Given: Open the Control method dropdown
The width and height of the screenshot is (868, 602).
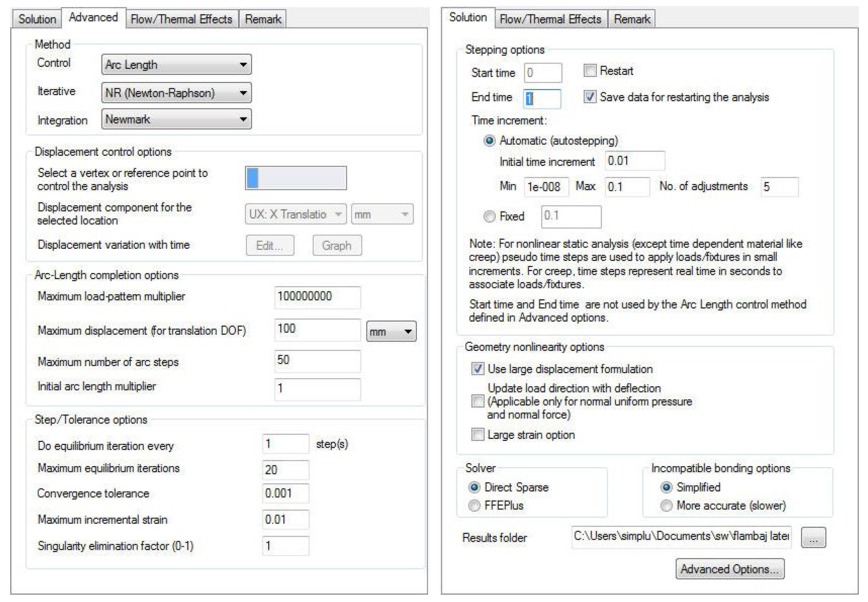Looking at the screenshot, I should point(176,64).
